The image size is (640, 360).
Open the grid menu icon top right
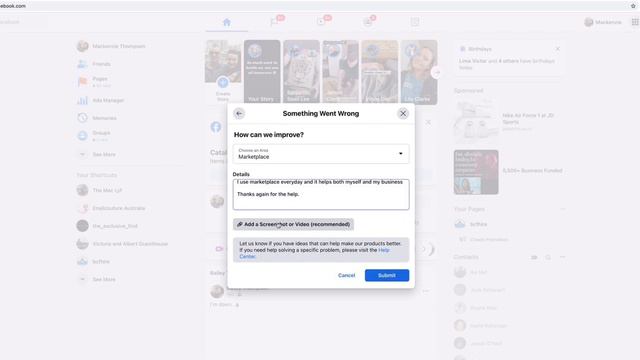(635, 22)
